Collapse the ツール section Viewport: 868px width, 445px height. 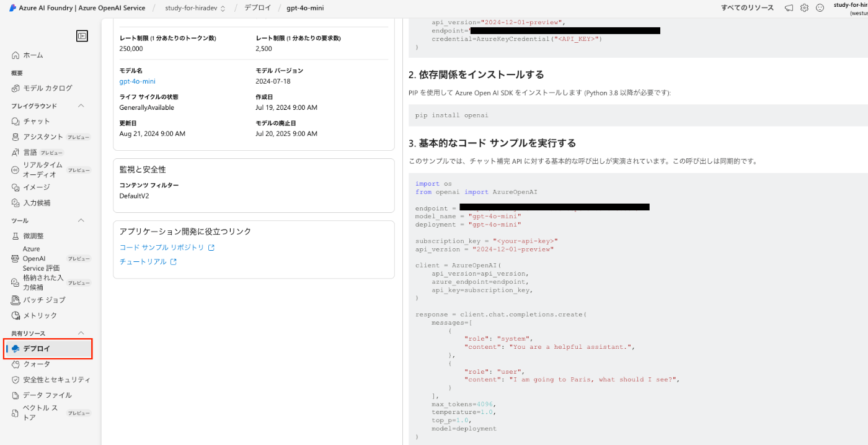tap(81, 220)
